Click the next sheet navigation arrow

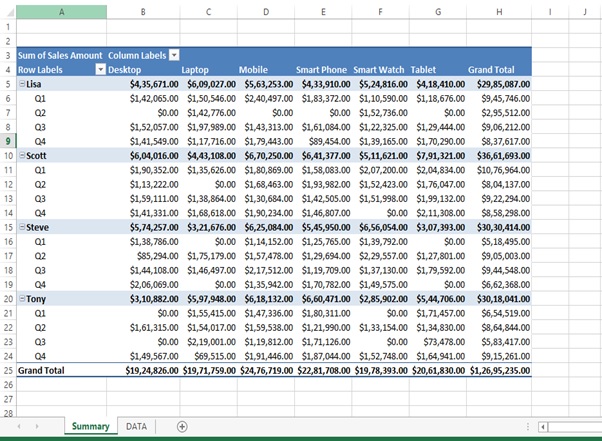coord(39,427)
